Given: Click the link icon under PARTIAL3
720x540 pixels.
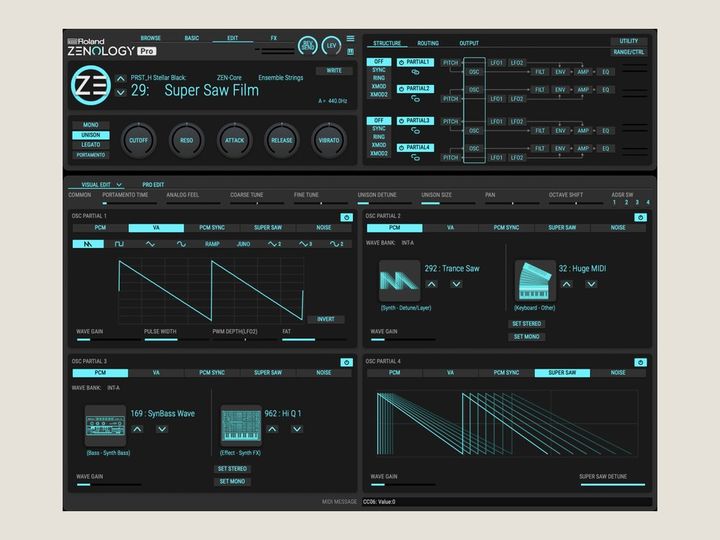Looking at the screenshot, I should 415,131.
